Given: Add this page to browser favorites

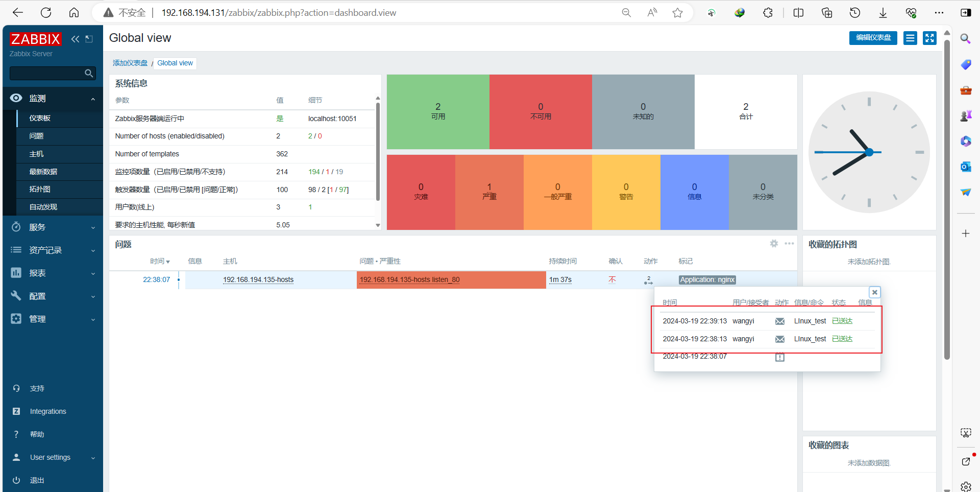Looking at the screenshot, I should [677, 13].
